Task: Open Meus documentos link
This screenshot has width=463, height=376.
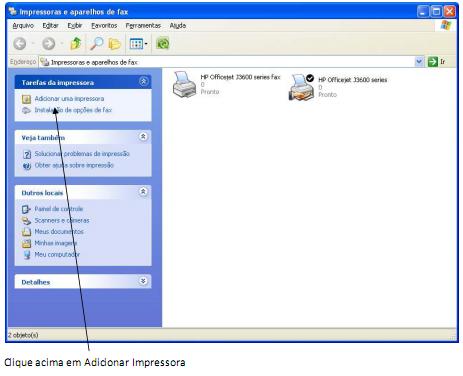Action: (59, 232)
